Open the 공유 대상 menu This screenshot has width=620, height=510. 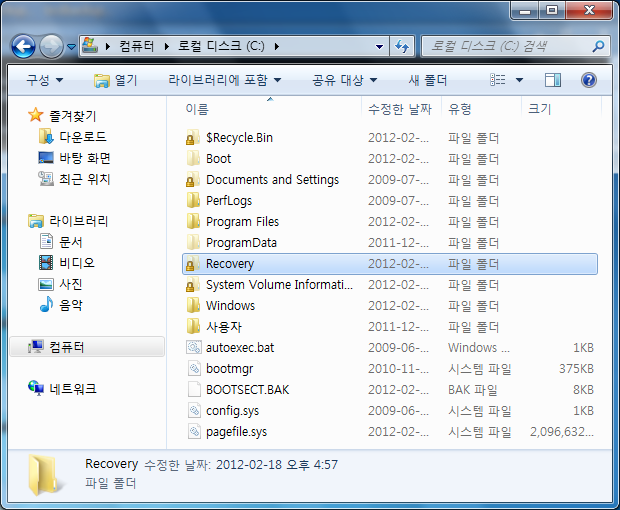(344, 80)
